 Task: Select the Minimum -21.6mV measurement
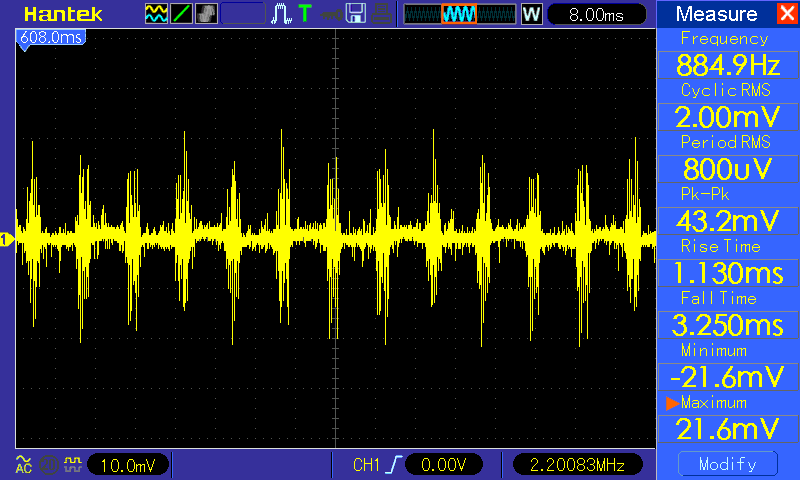click(728, 366)
